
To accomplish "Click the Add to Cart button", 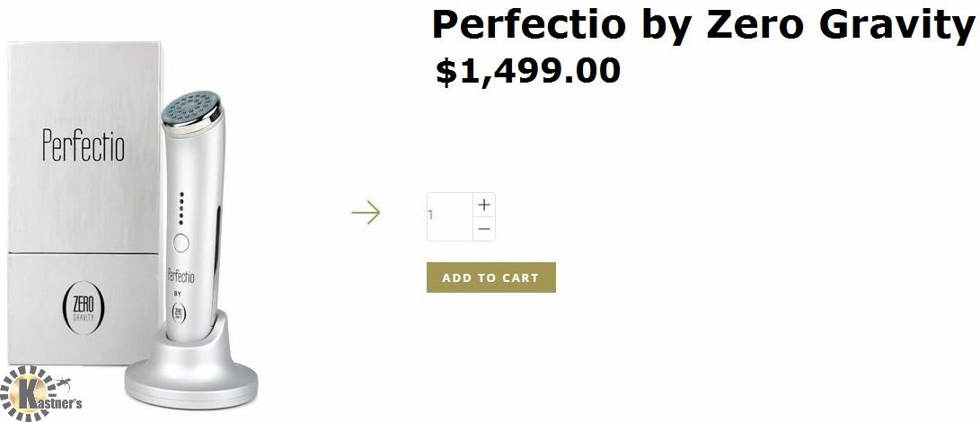I will 490,277.
